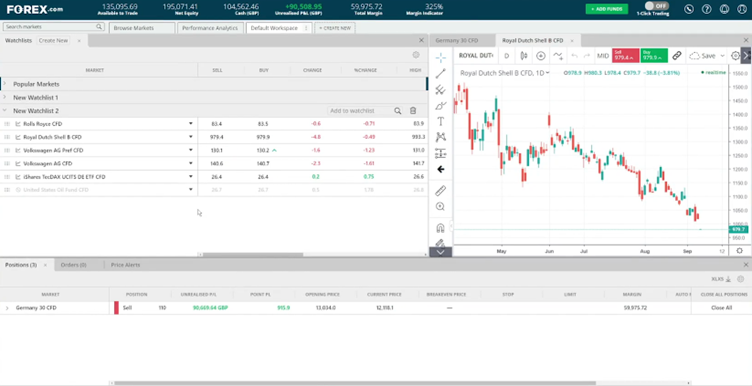Image resolution: width=752 pixels, height=386 pixels.
Task: Collapse New Watchlist 2
Action: point(5,111)
